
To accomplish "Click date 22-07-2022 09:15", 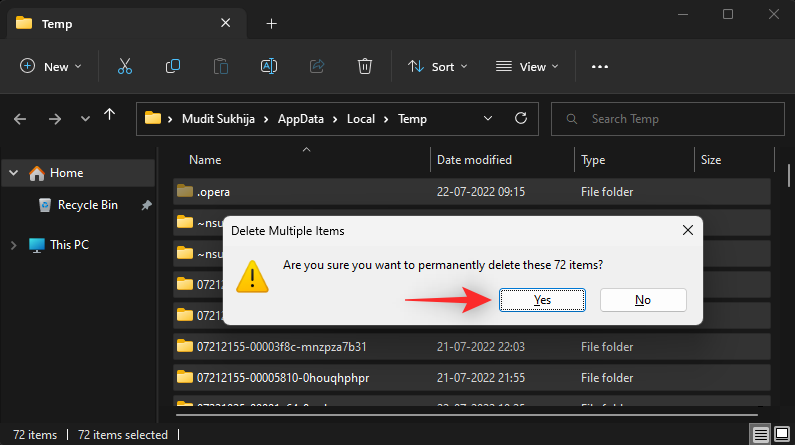I will point(481,192).
